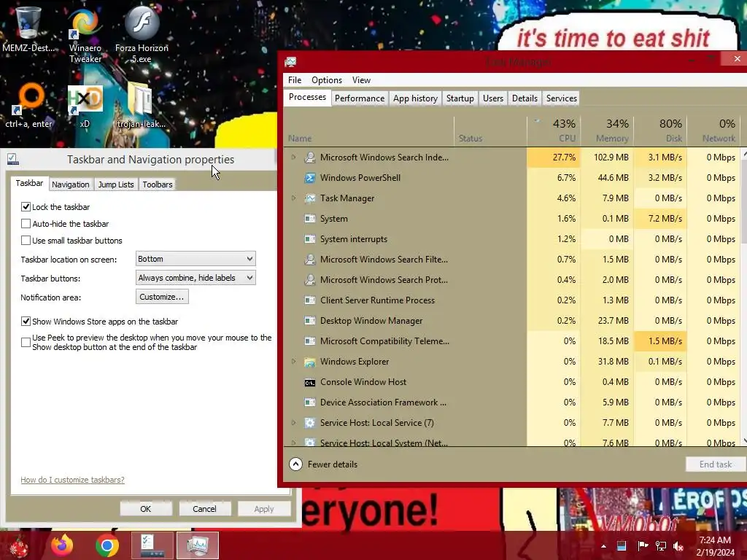
Task: Click the Windows Explorer process icon
Action: coord(309,362)
